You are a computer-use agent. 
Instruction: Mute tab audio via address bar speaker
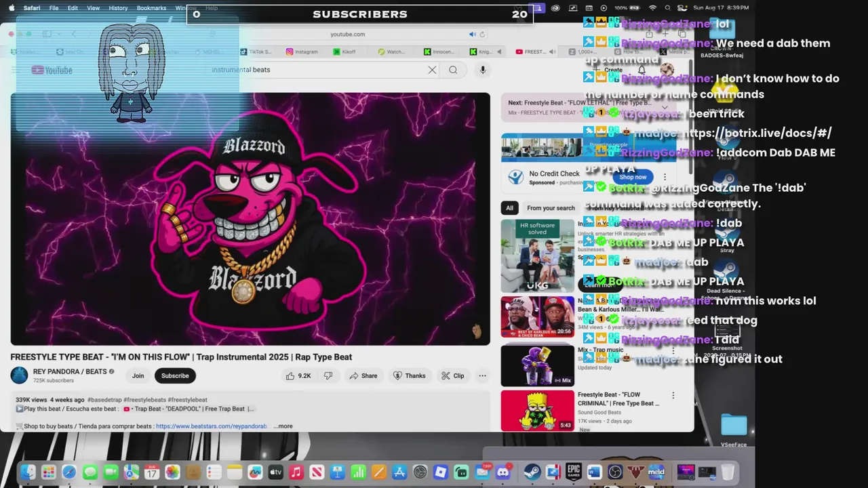473,34
